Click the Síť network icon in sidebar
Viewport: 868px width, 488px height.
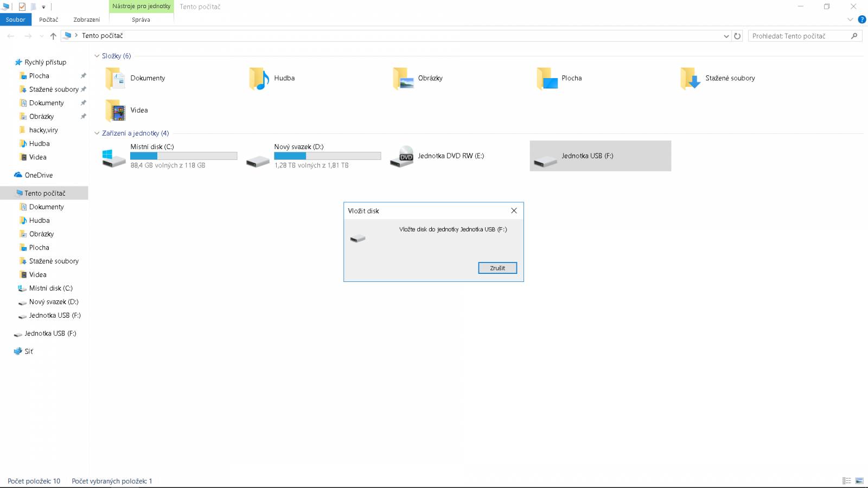pos(18,351)
